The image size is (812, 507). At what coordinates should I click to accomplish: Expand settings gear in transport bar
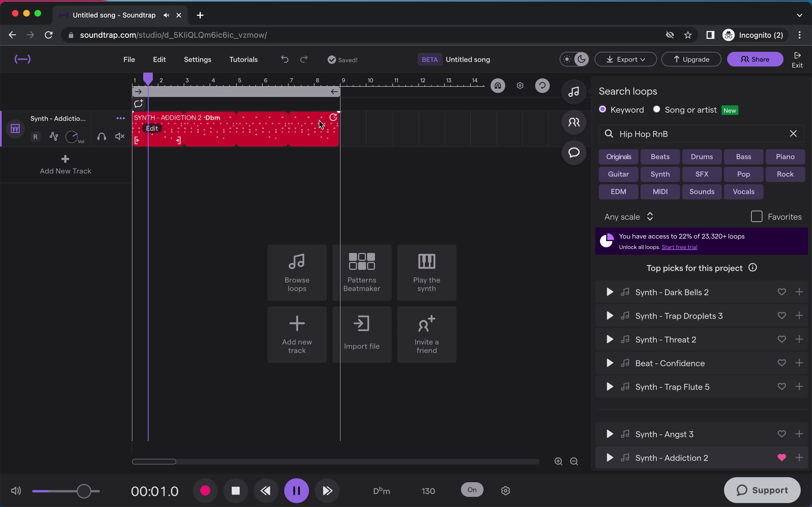pyautogui.click(x=505, y=490)
